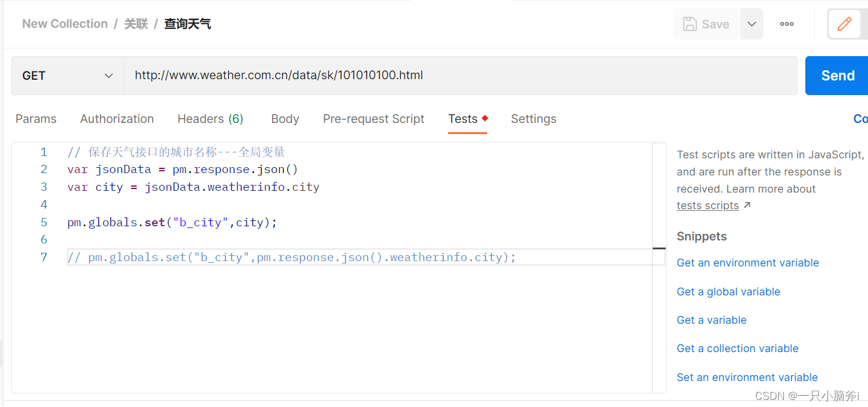Click the commented line 7 code
The height and width of the screenshot is (407, 868).
292,258
